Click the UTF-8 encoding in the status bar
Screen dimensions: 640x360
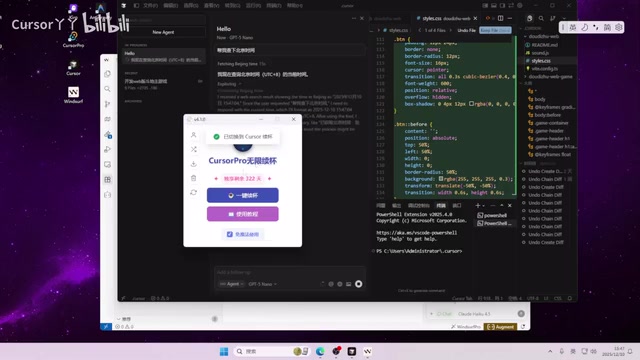tap(532, 298)
